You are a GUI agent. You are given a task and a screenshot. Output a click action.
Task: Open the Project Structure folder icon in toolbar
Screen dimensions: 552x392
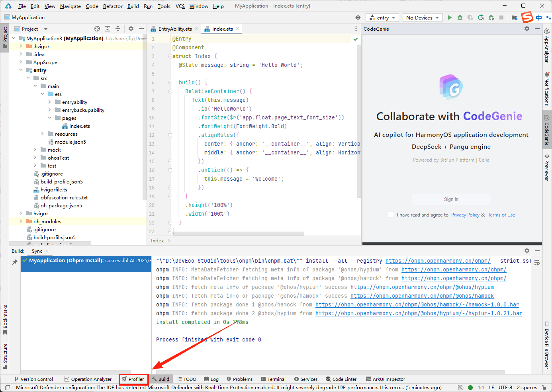coord(515,18)
